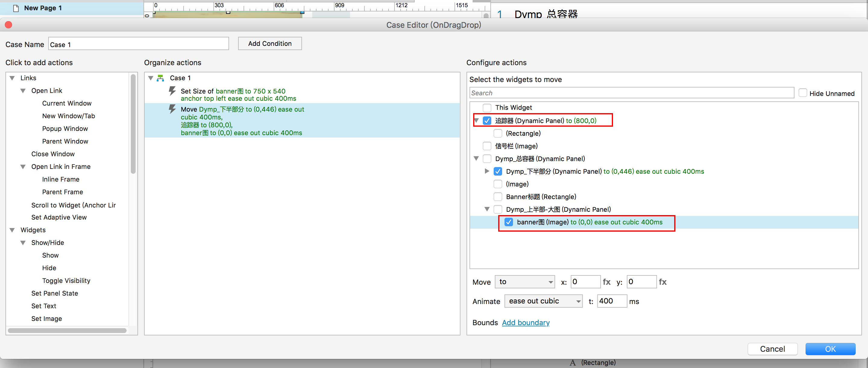Choose Toggle Visibility in actions list
The width and height of the screenshot is (868, 368).
[66, 280]
